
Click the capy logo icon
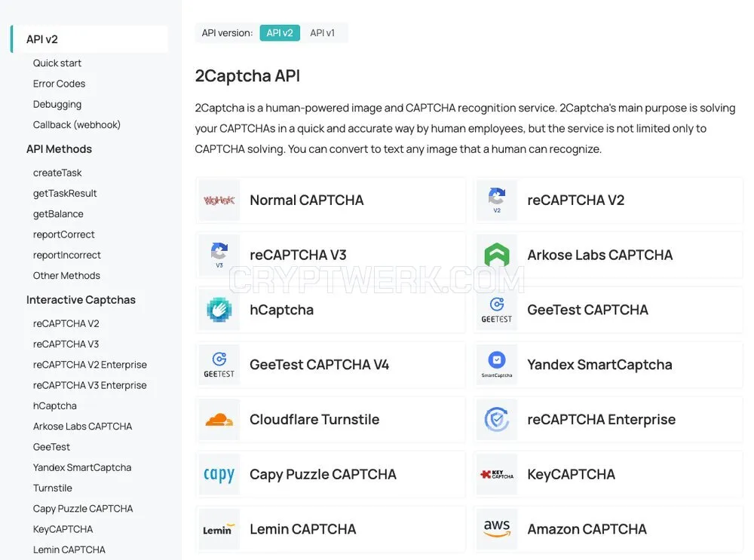[219, 474]
